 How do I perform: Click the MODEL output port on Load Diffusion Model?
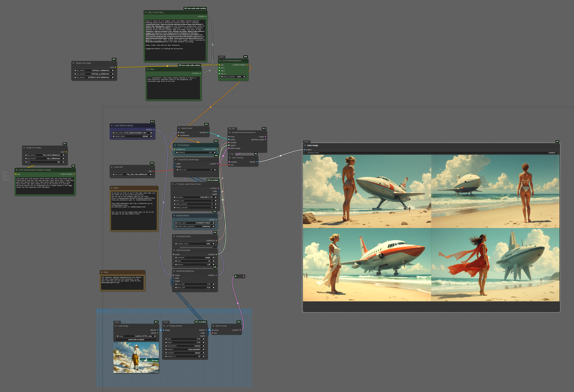154,130
